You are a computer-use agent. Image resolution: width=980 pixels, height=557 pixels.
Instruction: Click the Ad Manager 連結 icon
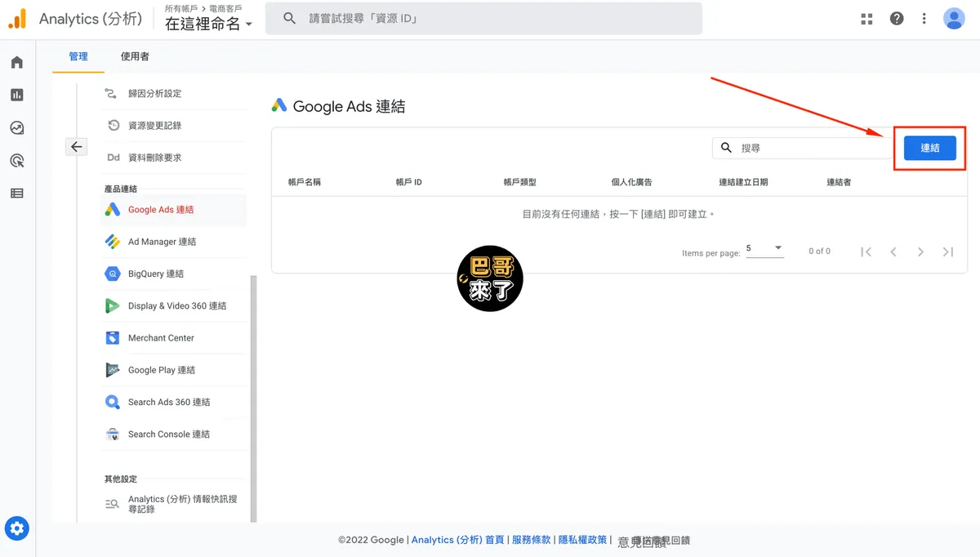coord(113,242)
